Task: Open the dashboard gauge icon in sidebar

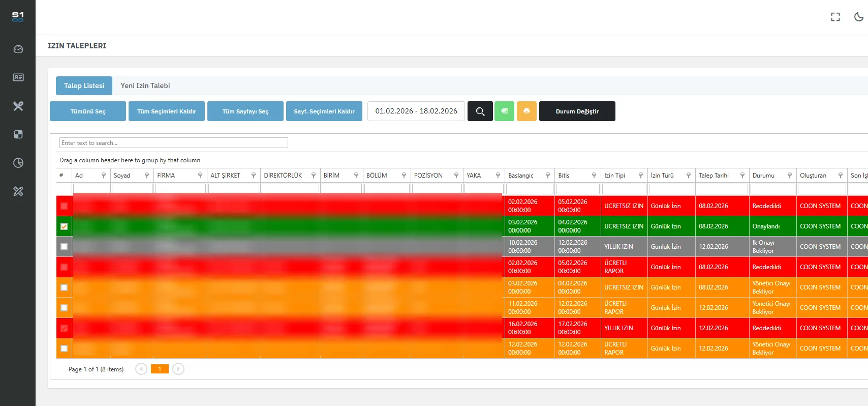Action: pos(18,49)
